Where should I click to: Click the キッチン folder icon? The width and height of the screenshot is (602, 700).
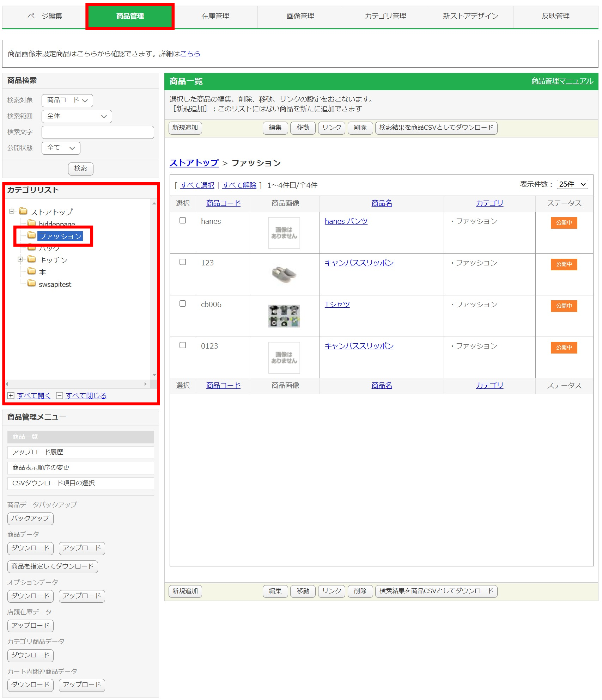click(x=32, y=259)
